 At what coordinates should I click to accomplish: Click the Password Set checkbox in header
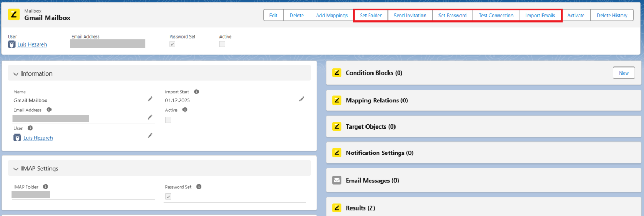click(x=172, y=44)
